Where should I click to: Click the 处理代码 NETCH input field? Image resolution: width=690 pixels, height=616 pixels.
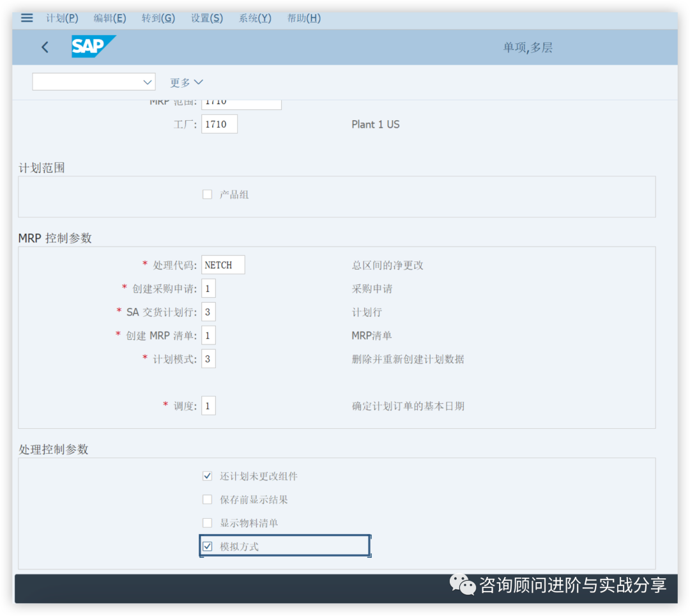pyautogui.click(x=222, y=265)
